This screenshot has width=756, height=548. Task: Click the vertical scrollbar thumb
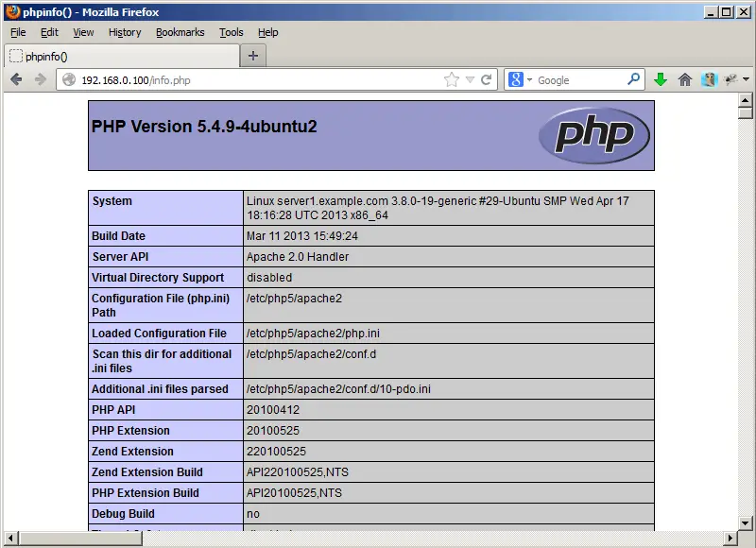click(746, 113)
